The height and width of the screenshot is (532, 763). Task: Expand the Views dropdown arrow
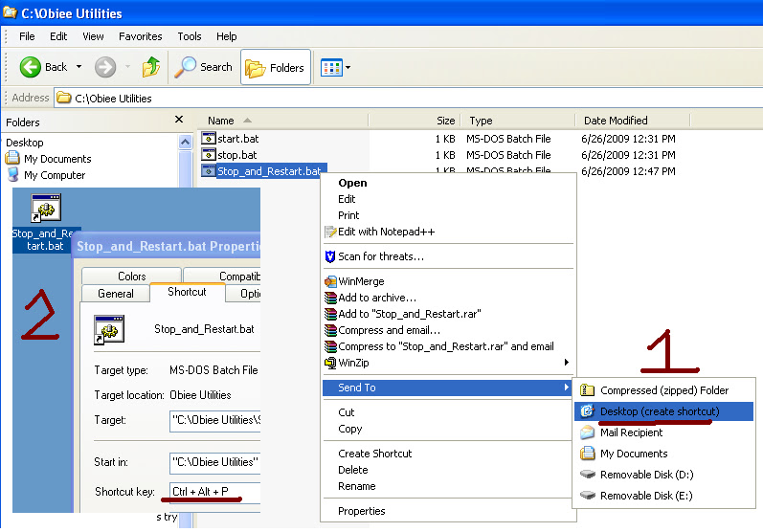[x=348, y=68]
